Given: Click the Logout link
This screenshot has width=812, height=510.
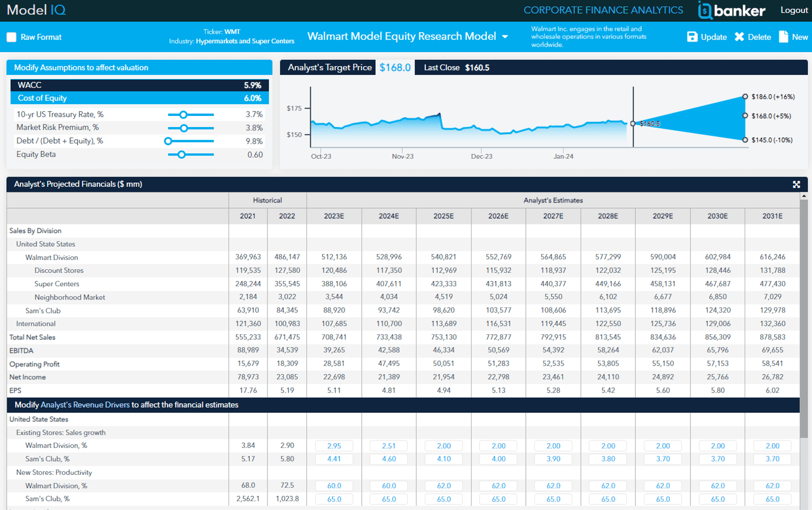Looking at the screenshot, I should (x=794, y=10).
